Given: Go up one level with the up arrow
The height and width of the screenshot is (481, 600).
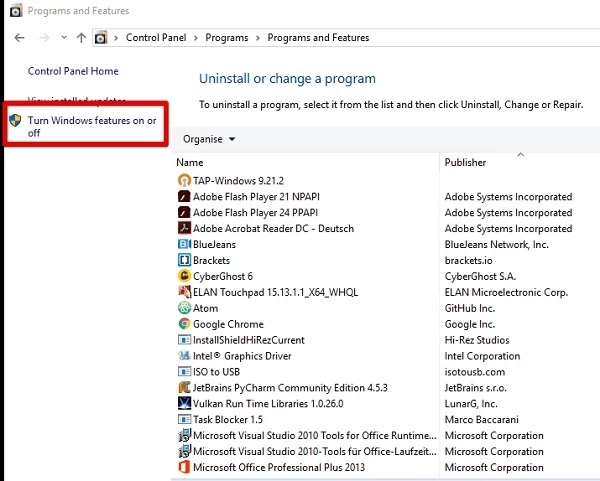Looking at the screenshot, I should (81, 38).
